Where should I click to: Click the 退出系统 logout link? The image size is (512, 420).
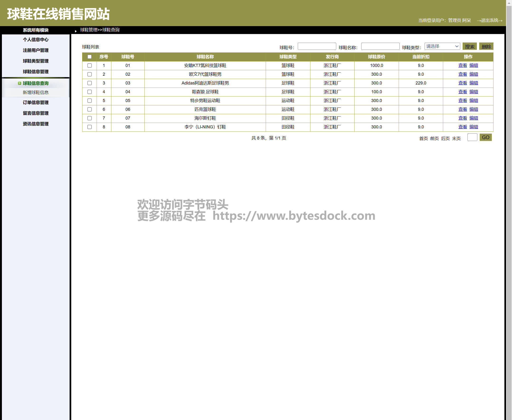tap(489, 20)
